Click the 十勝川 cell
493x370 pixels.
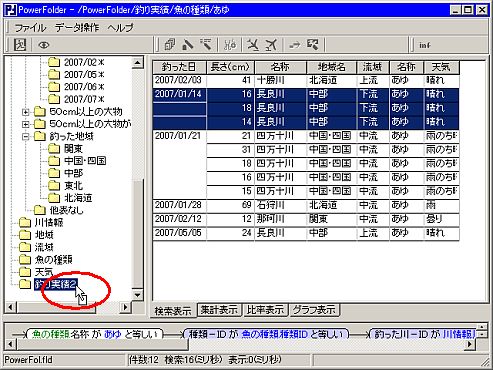click(280, 81)
